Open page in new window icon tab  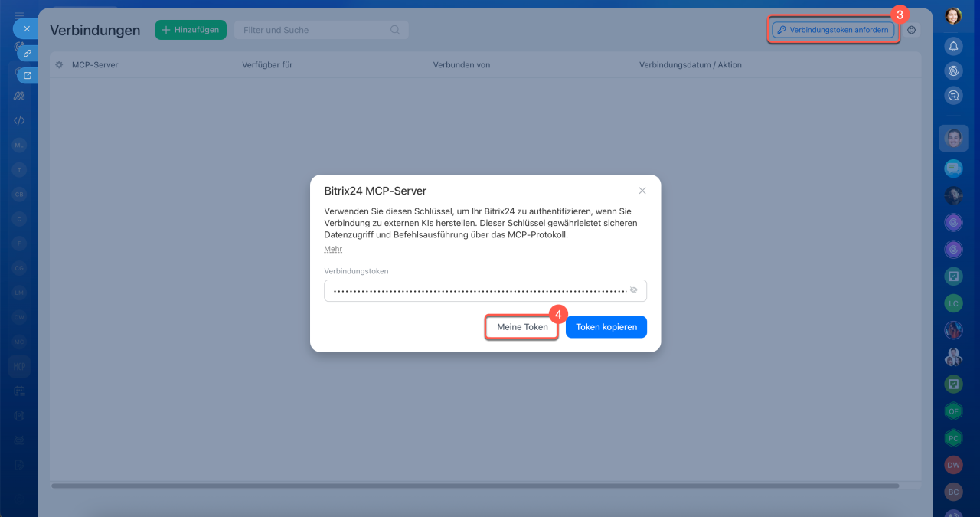[27, 75]
